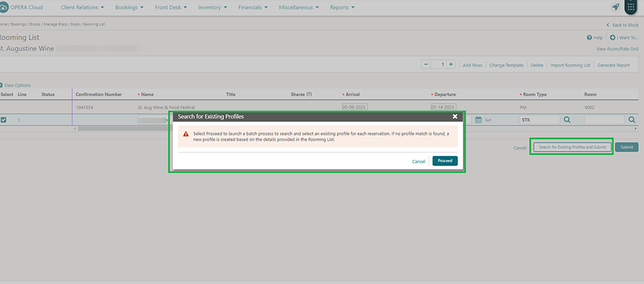Expand the Client Relations menu
This screenshot has width=644, height=284.
coord(82,7)
